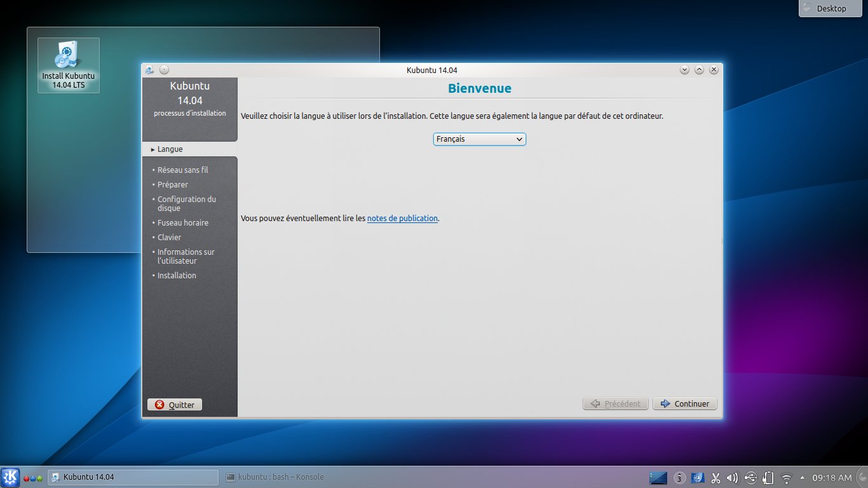This screenshot has height=488, width=868.
Task: Click the Continuer button
Action: point(685,403)
